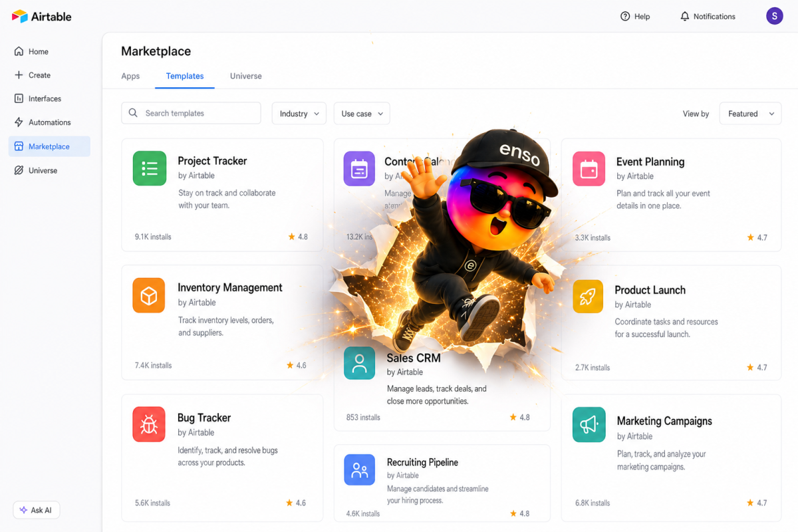
Task: Open the Sales CRM template title
Action: (414, 358)
